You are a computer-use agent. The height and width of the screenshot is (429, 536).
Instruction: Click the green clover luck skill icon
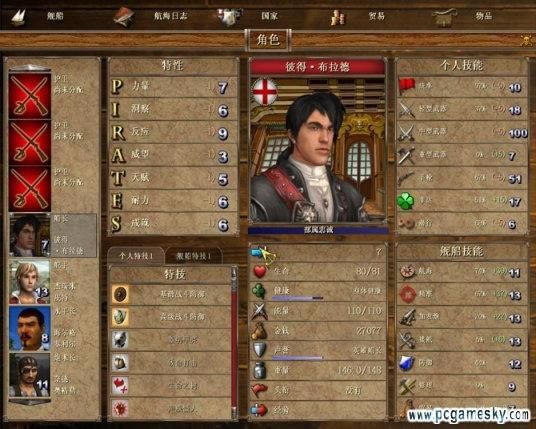[406, 201]
